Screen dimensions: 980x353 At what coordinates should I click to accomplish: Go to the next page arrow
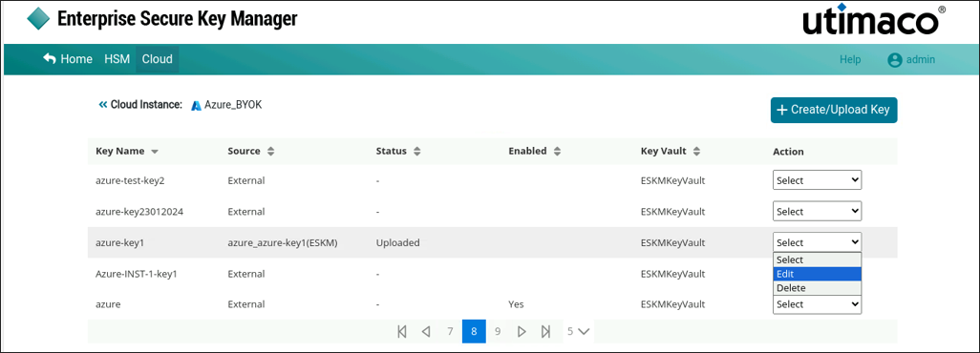(522, 332)
